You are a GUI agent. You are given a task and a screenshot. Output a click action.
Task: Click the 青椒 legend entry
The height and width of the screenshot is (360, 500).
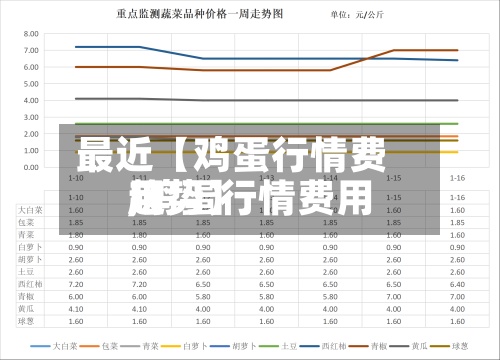(368, 346)
